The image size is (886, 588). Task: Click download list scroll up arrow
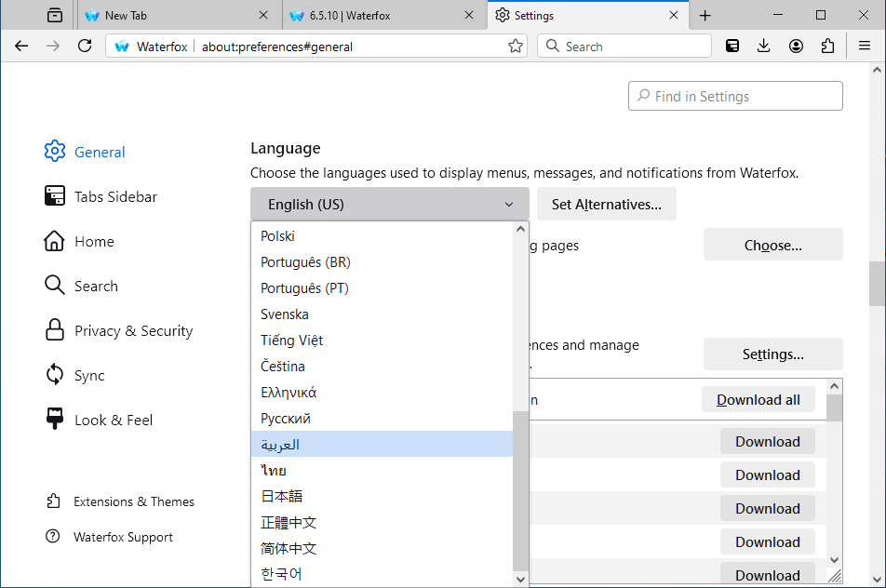point(835,386)
